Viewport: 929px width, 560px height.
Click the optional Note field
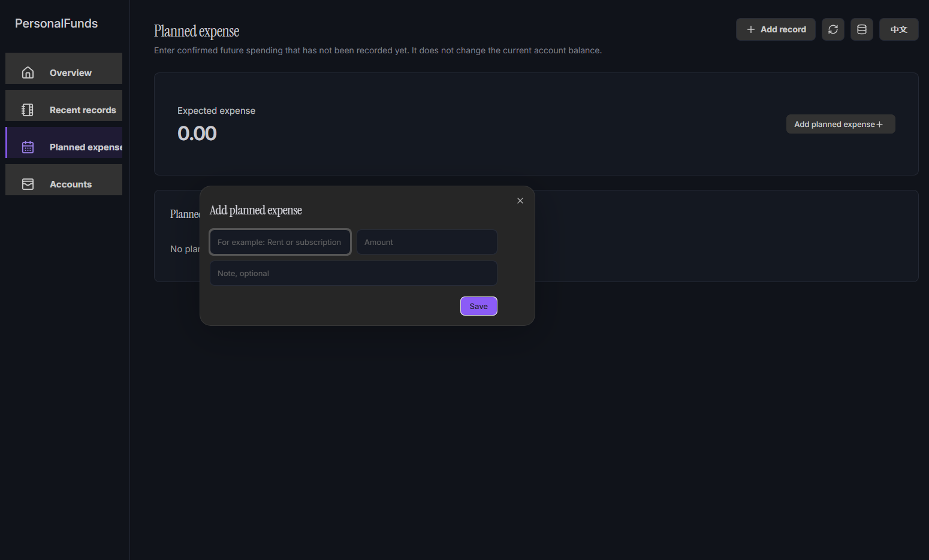[x=354, y=273]
